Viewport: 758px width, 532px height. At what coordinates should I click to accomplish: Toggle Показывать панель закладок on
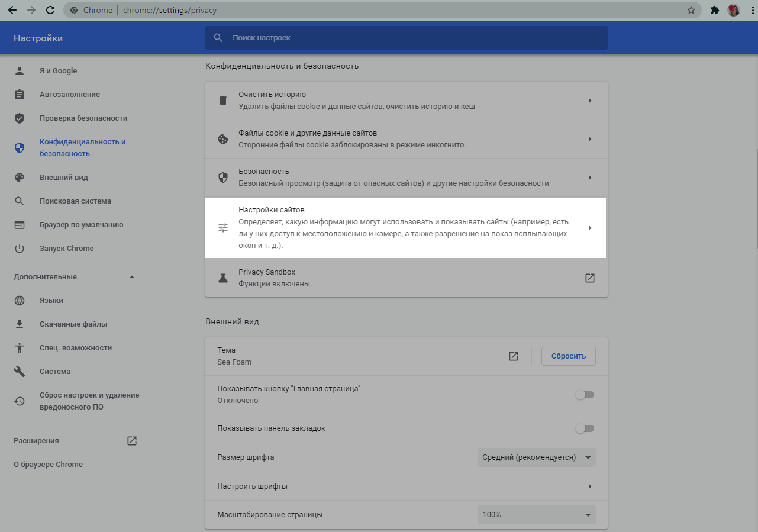tap(585, 428)
